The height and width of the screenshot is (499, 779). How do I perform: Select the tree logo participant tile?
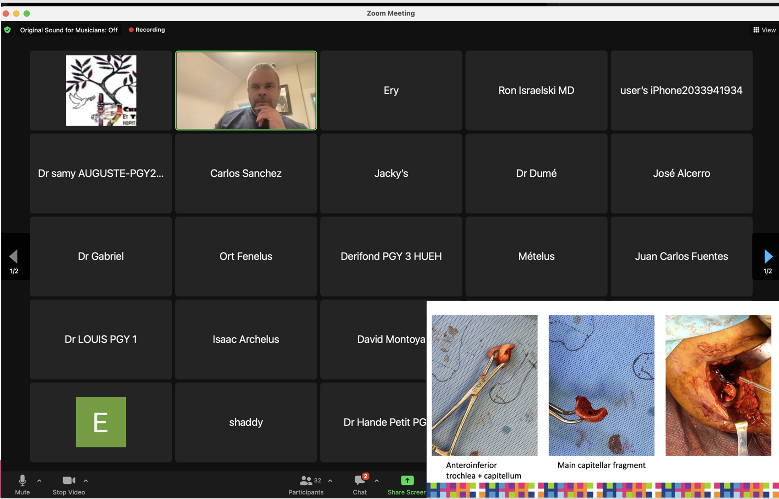101,90
